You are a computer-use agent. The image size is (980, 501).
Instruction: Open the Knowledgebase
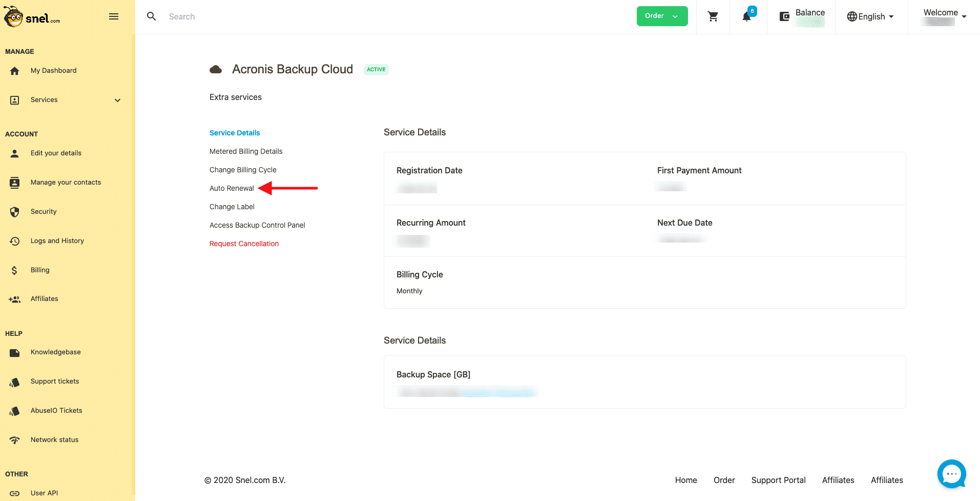[55, 352]
